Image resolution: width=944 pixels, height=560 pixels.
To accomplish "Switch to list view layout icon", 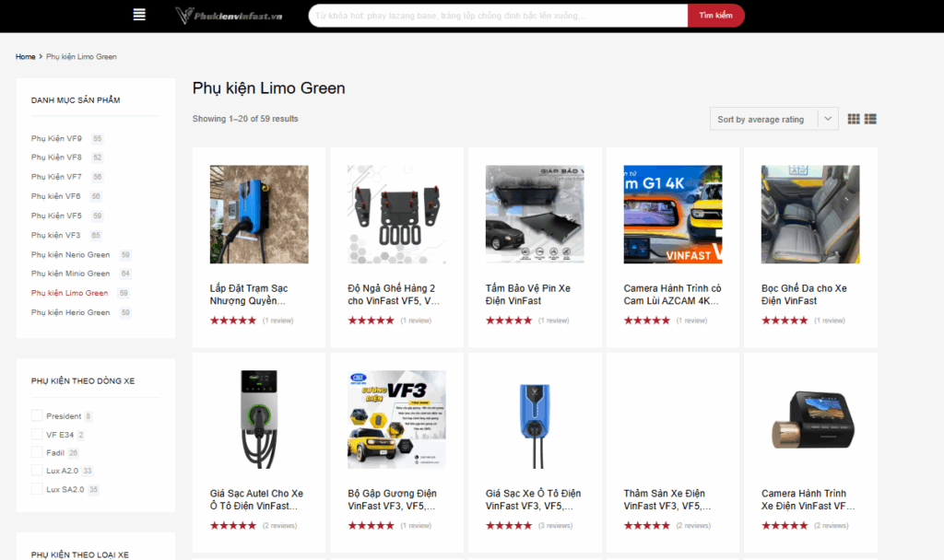I will 870,119.
